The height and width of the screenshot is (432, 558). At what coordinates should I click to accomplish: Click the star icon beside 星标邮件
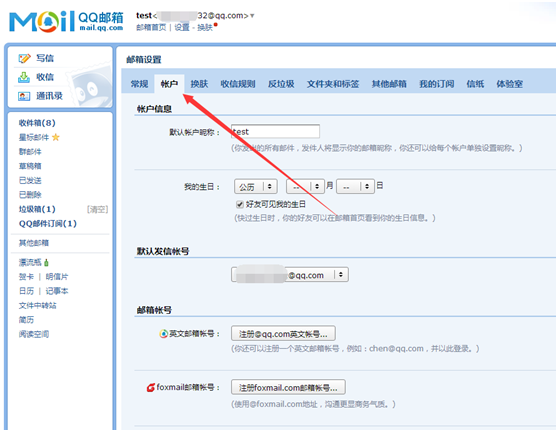tap(56, 137)
